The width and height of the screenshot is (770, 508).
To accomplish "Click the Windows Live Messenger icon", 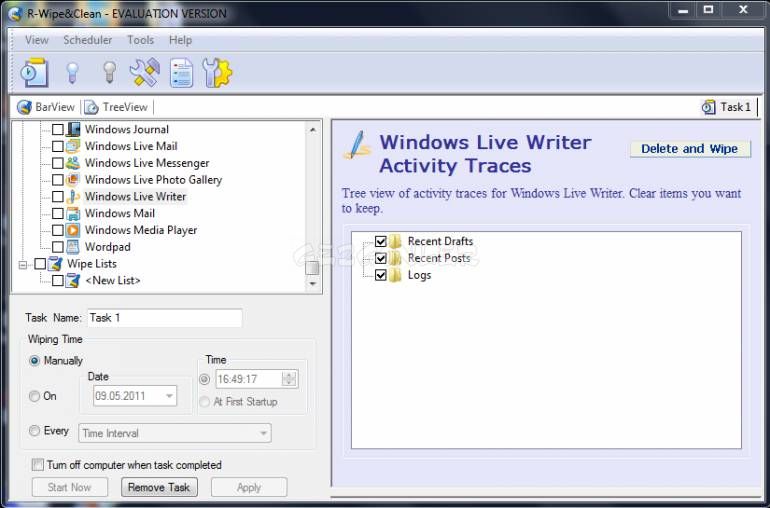I will point(73,163).
